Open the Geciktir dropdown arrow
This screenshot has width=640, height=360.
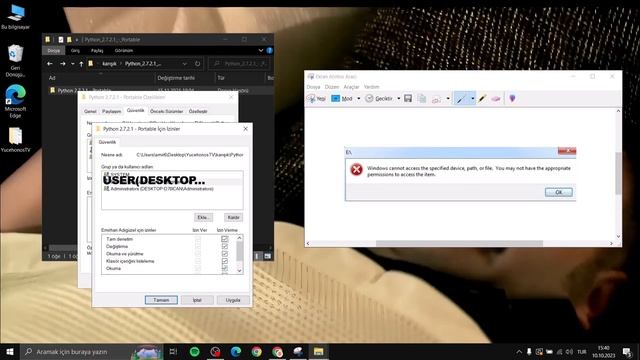point(398,98)
